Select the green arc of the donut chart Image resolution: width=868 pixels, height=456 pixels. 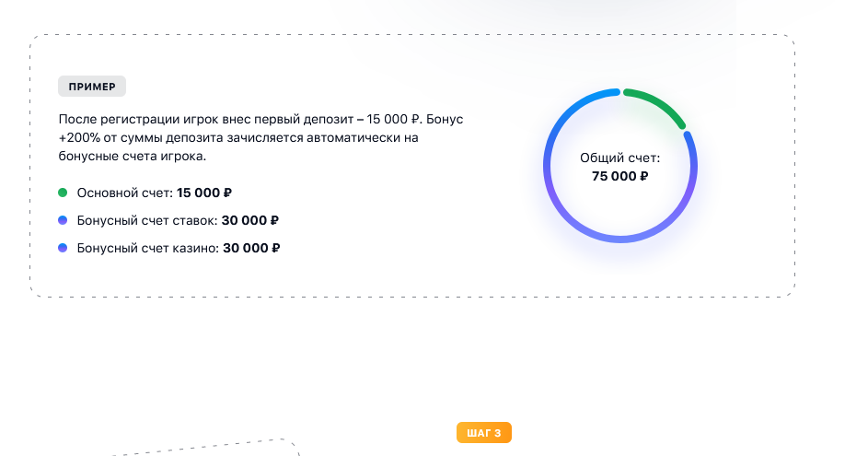click(x=659, y=103)
